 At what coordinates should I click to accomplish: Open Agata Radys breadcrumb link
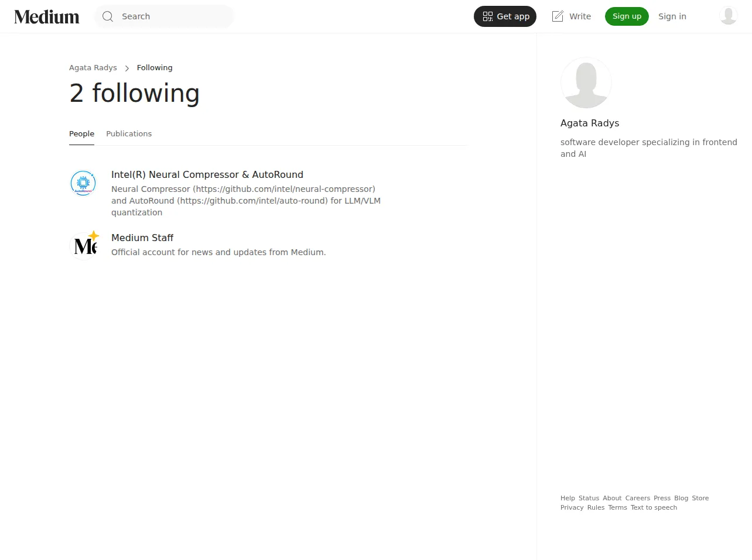tap(93, 67)
